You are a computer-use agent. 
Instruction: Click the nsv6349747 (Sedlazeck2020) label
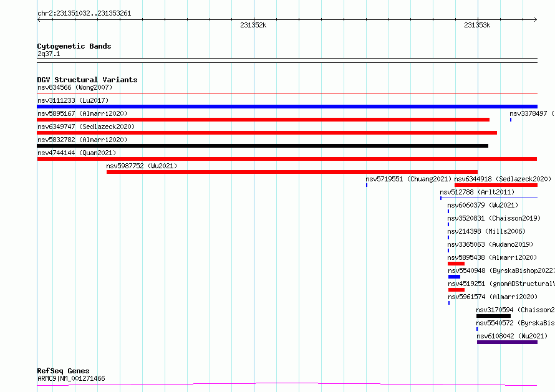coord(86,127)
